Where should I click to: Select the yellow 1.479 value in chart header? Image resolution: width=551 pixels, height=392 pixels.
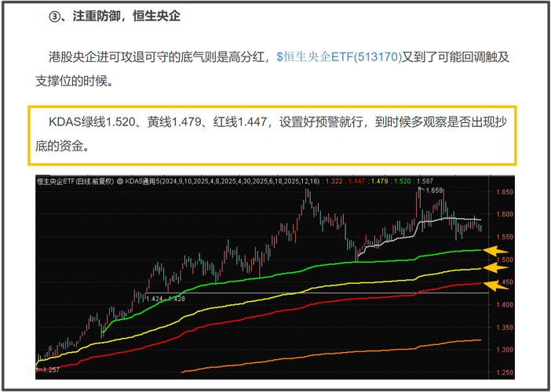379,181
